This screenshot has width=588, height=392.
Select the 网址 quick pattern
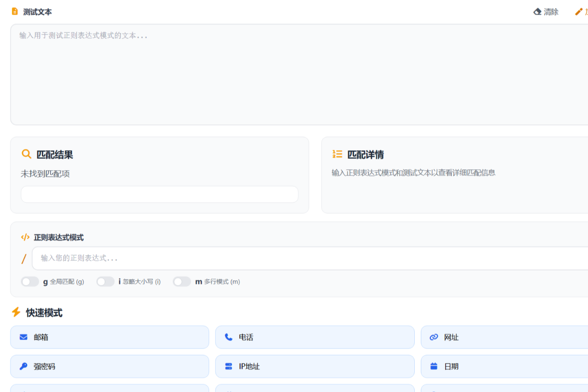504,337
